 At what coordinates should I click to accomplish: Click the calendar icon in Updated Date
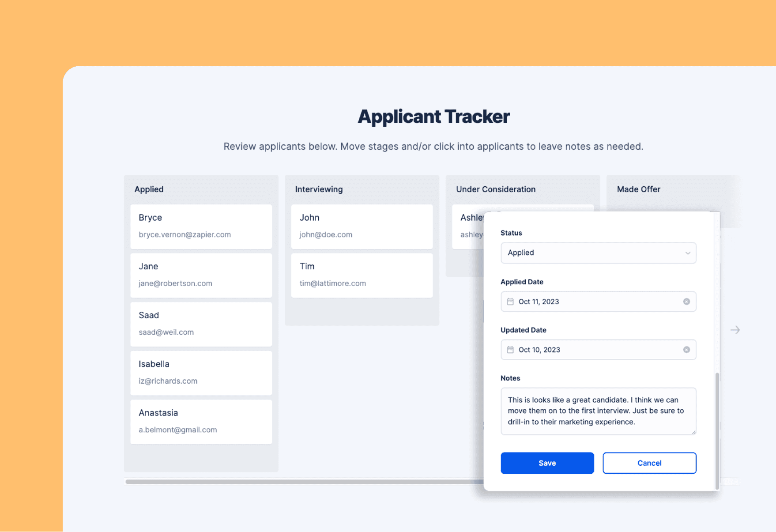point(510,350)
